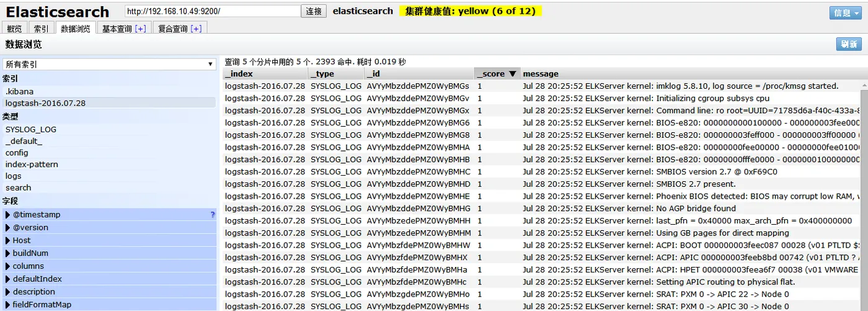Select the 数据浏览 tab
Image resolution: width=868 pixels, height=311 pixels.
point(75,29)
